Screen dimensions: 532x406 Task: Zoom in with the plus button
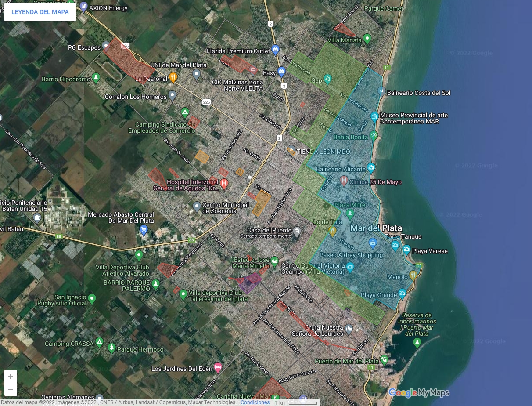[11, 377]
